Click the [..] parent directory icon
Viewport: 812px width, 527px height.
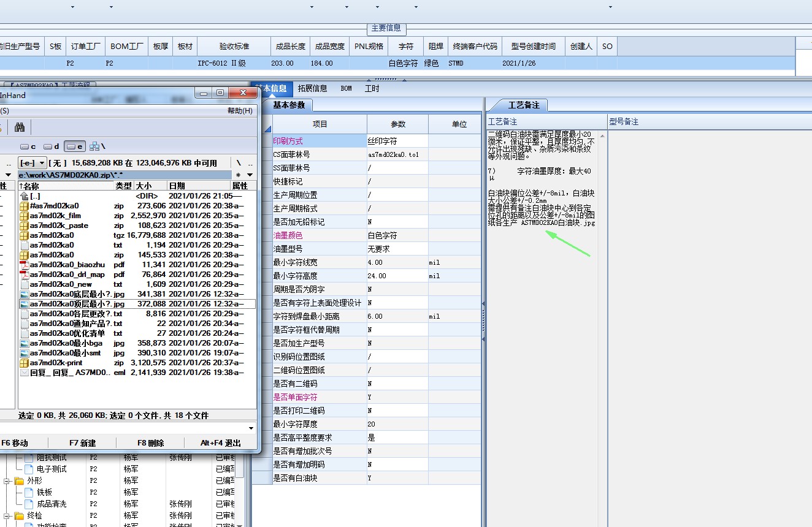(24, 196)
